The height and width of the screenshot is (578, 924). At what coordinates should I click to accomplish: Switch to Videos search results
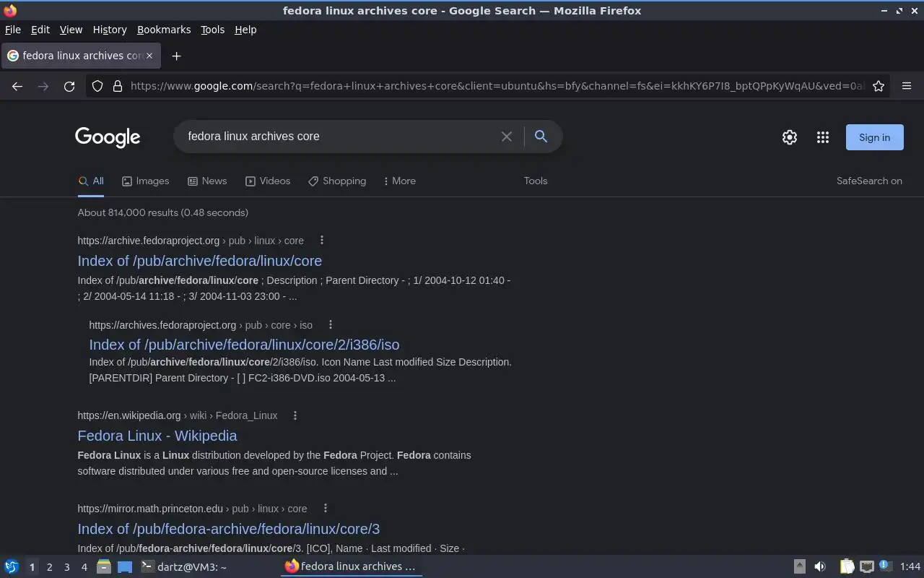tap(268, 181)
